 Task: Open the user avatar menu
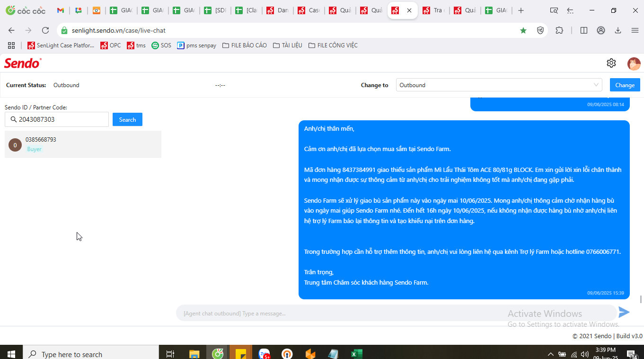(x=634, y=63)
